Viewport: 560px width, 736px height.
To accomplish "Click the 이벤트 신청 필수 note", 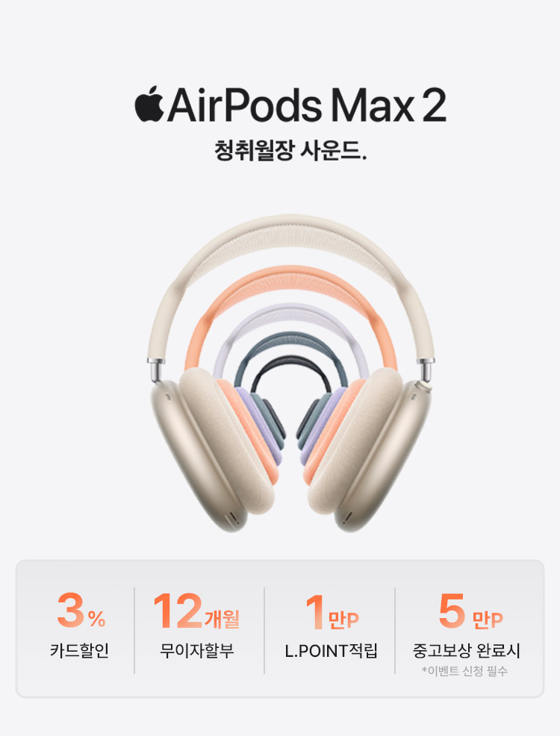I will tap(464, 671).
